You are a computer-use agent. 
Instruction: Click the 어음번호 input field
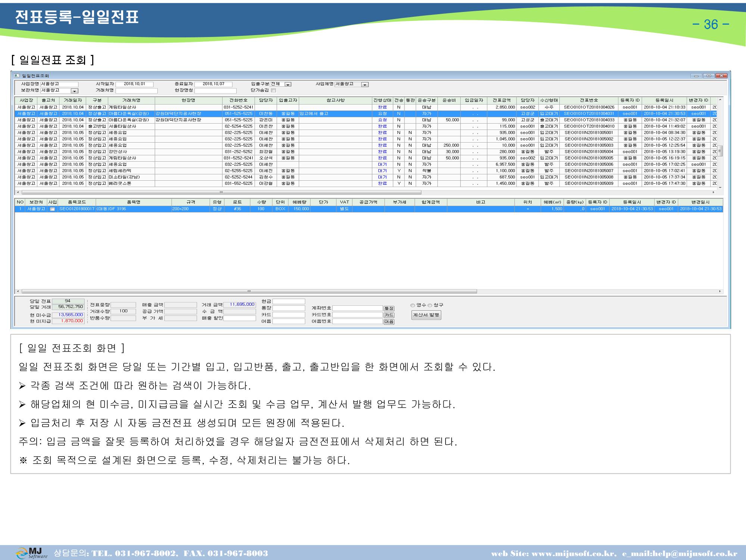coord(358,322)
